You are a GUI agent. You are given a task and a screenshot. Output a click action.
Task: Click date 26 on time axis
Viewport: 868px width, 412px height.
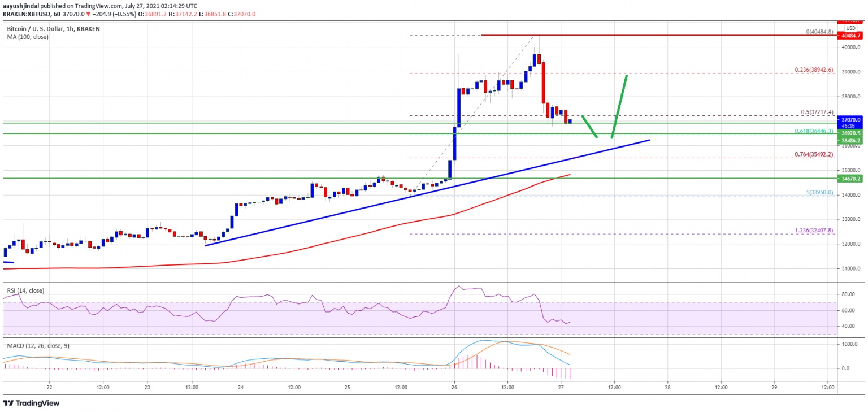454,388
